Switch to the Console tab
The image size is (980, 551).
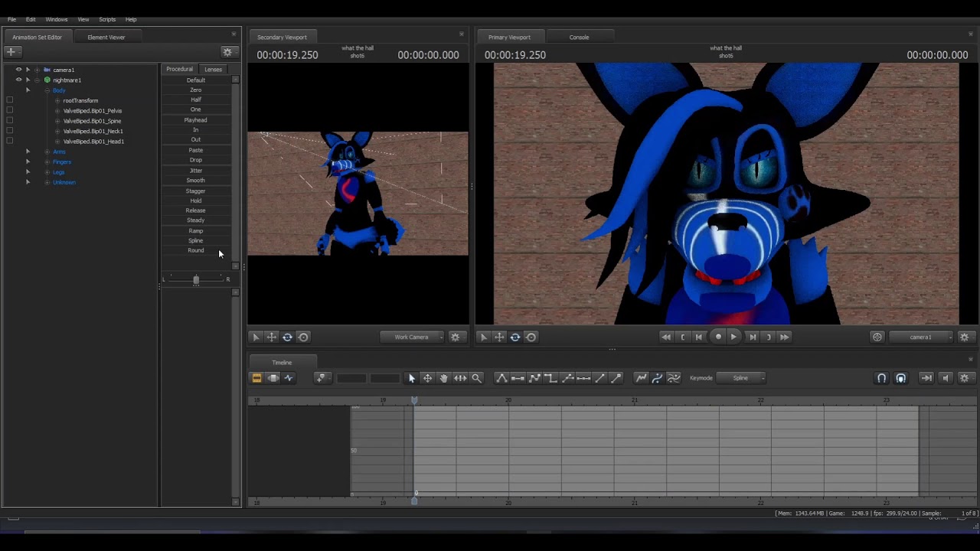[579, 37]
